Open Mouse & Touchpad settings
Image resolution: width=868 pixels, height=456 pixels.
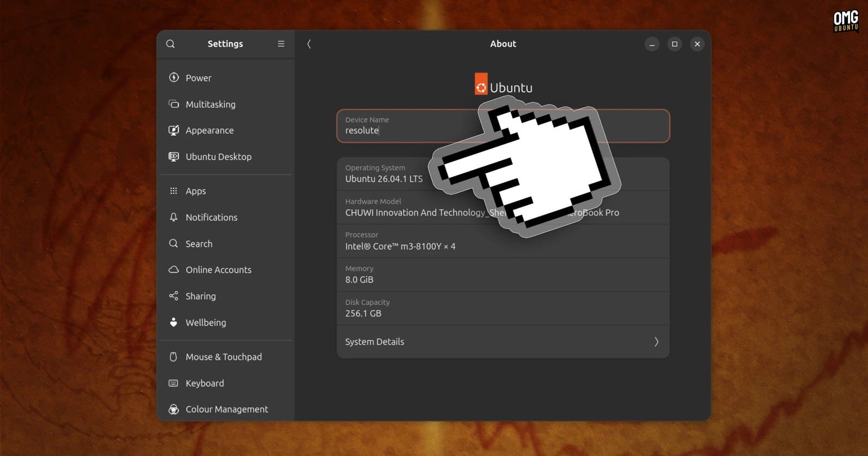tap(226, 357)
